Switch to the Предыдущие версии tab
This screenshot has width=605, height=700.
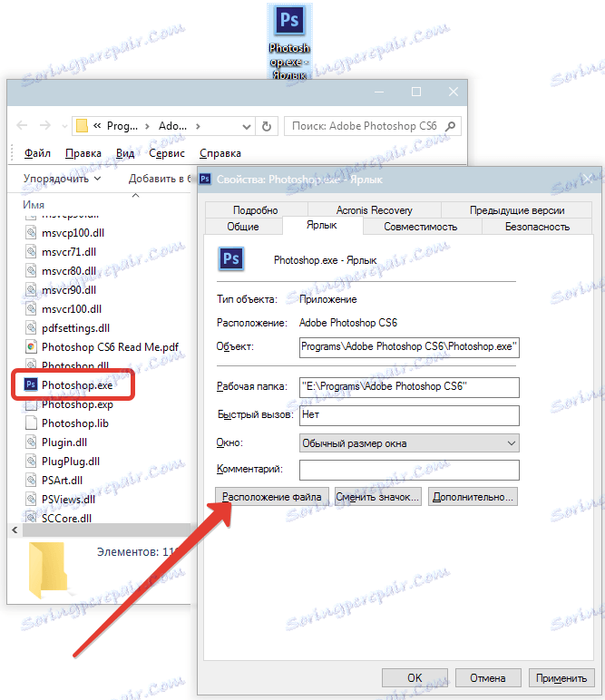pos(517,209)
